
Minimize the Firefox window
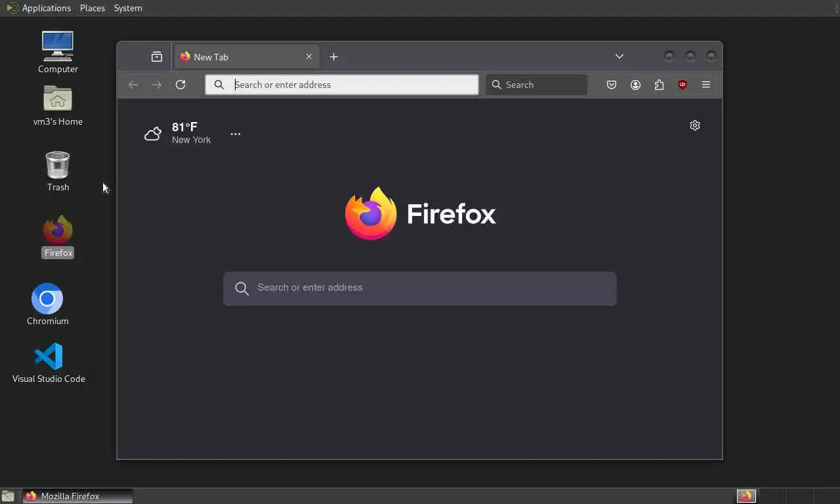(x=669, y=56)
